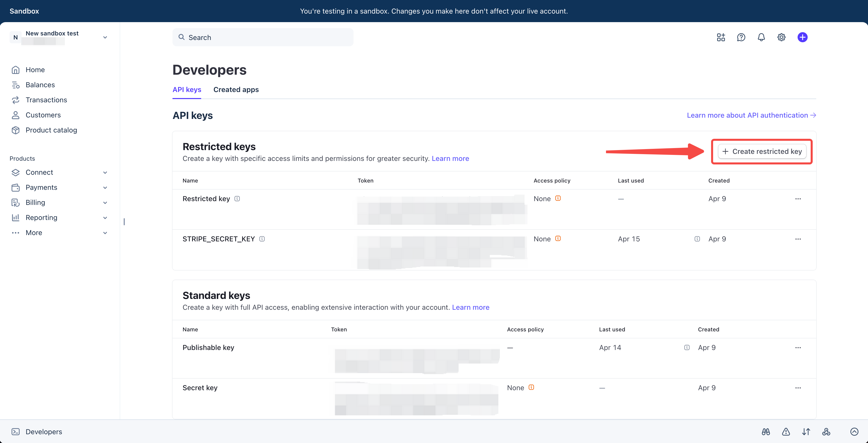Expand the bottom bar with circled chevron
Image resolution: width=868 pixels, height=443 pixels.
(854, 431)
